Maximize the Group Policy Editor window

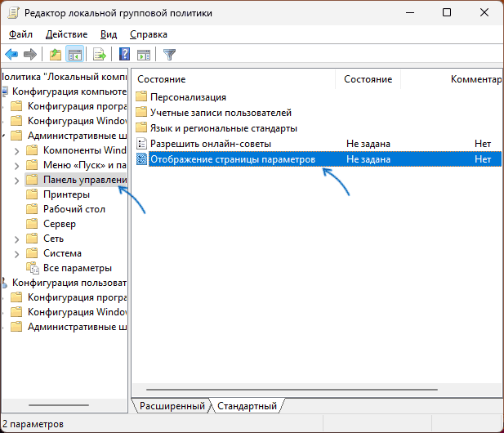[447, 13]
